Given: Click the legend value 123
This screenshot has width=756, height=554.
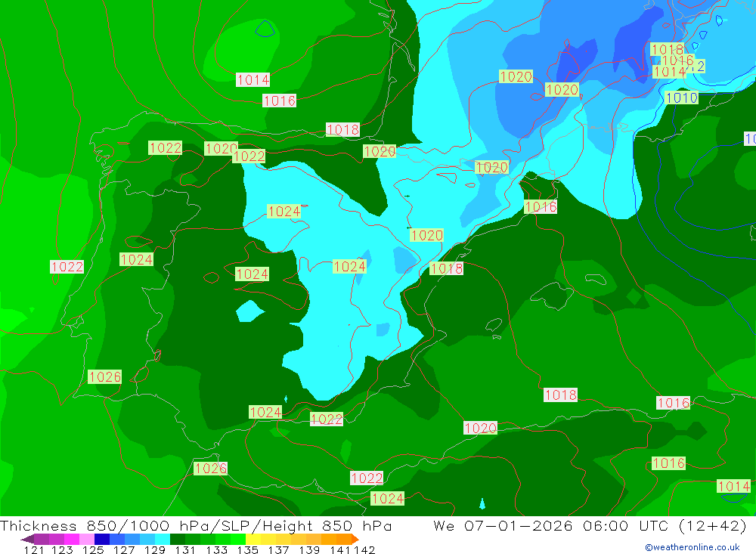Looking at the screenshot, I should (x=62, y=549).
